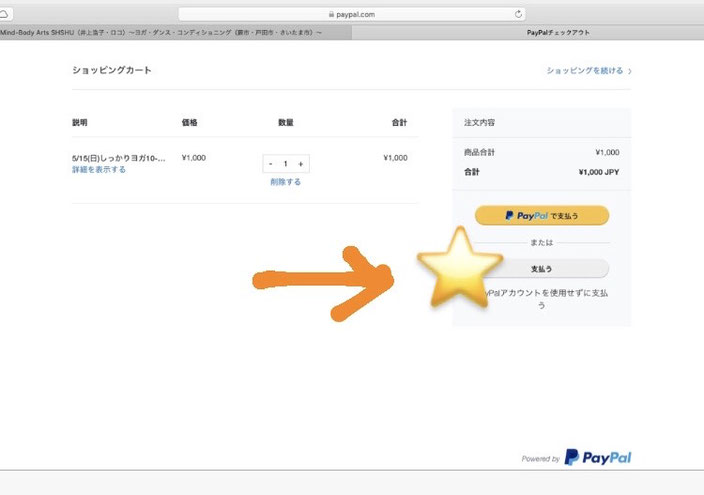Click the Powered by PayPal logo
704x495 pixels.
tap(576, 458)
